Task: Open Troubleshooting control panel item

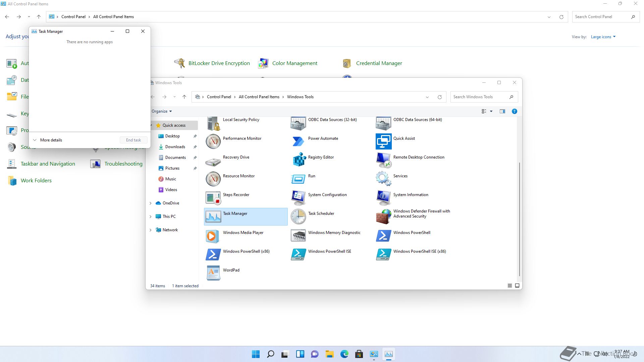Action: coord(123,164)
